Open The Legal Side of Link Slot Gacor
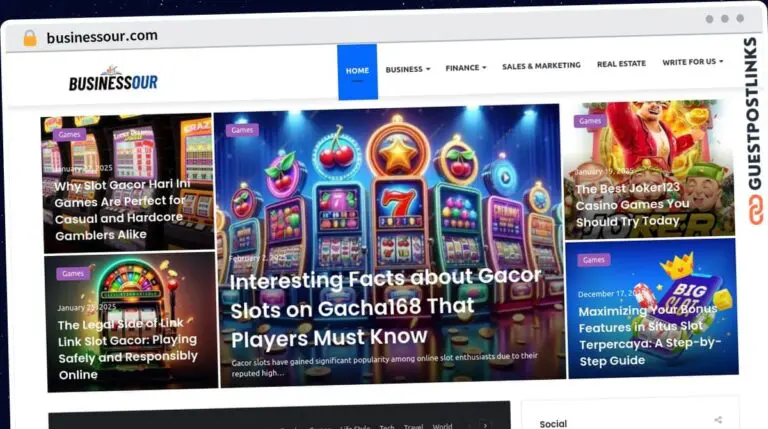Screen dimensions: 768x429 [x=127, y=349]
